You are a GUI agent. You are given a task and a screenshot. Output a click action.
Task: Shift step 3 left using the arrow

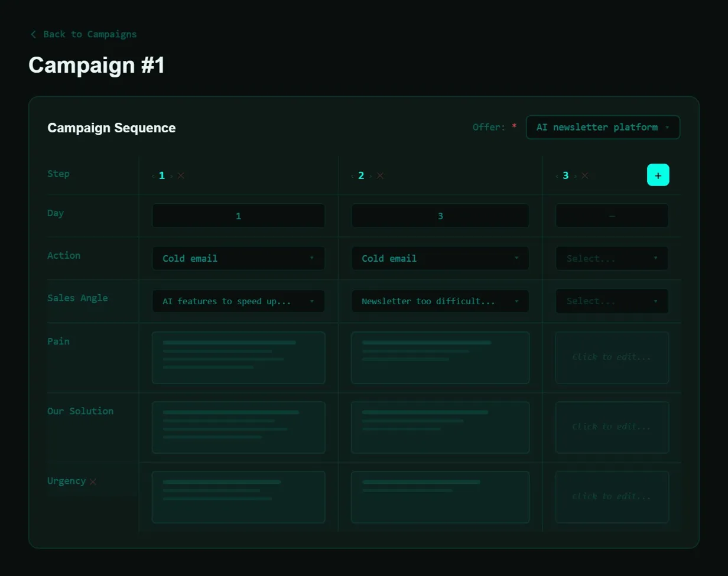tap(557, 175)
